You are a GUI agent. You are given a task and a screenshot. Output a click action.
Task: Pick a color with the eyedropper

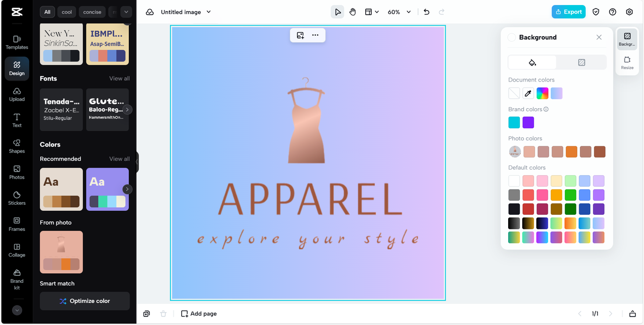pos(528,93)
